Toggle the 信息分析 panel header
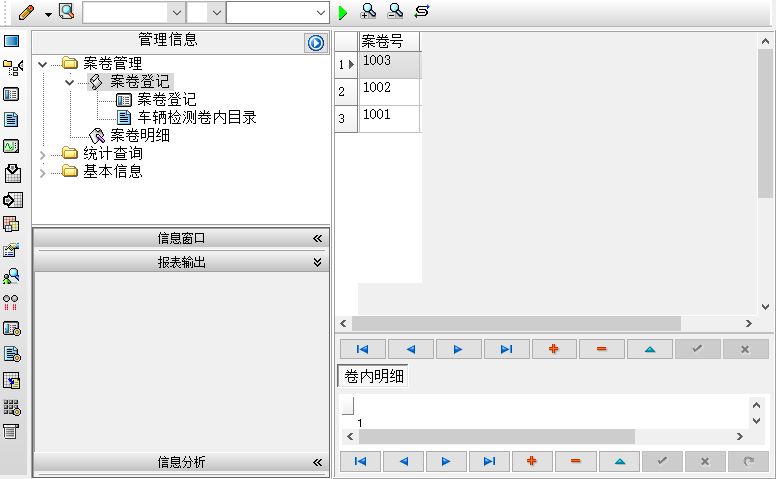776x479 pixels. (181, 462)
